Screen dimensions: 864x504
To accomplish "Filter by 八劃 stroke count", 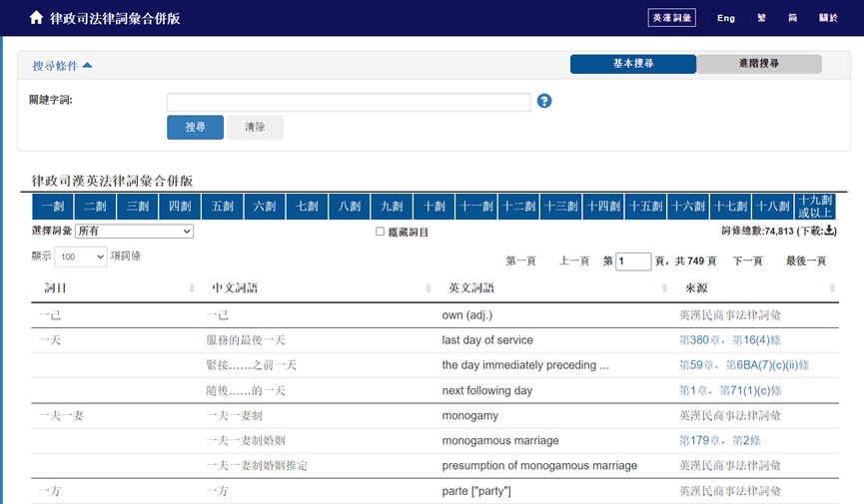I will [x=350, y=207].
